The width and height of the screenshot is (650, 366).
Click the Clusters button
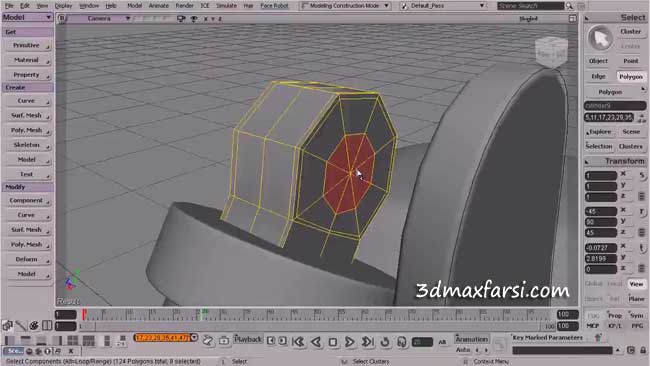pyautogui.click(x=631, y=146)
